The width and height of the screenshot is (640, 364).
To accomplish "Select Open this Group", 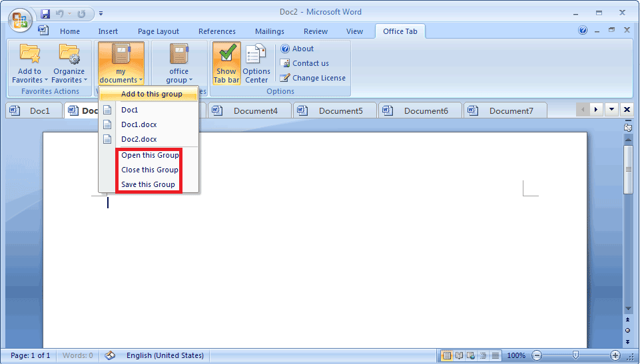I will pos(149,155).
